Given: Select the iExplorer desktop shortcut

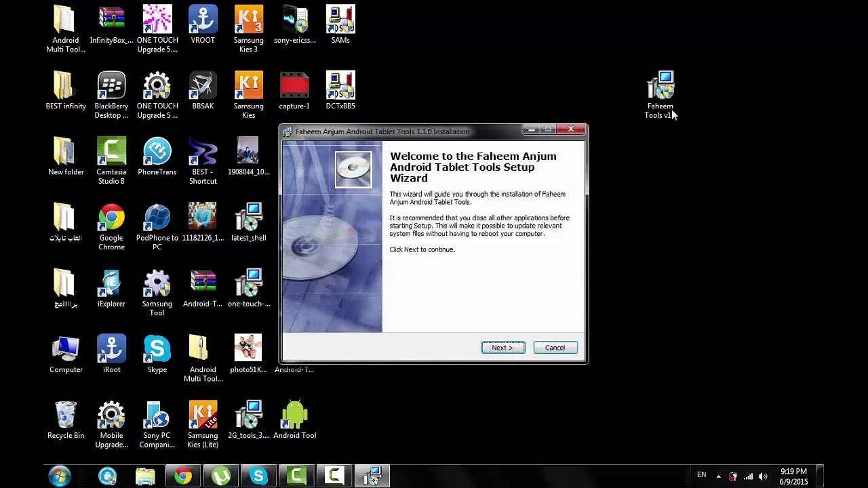Looking at the screenshot, I should [x=111, y=288].
